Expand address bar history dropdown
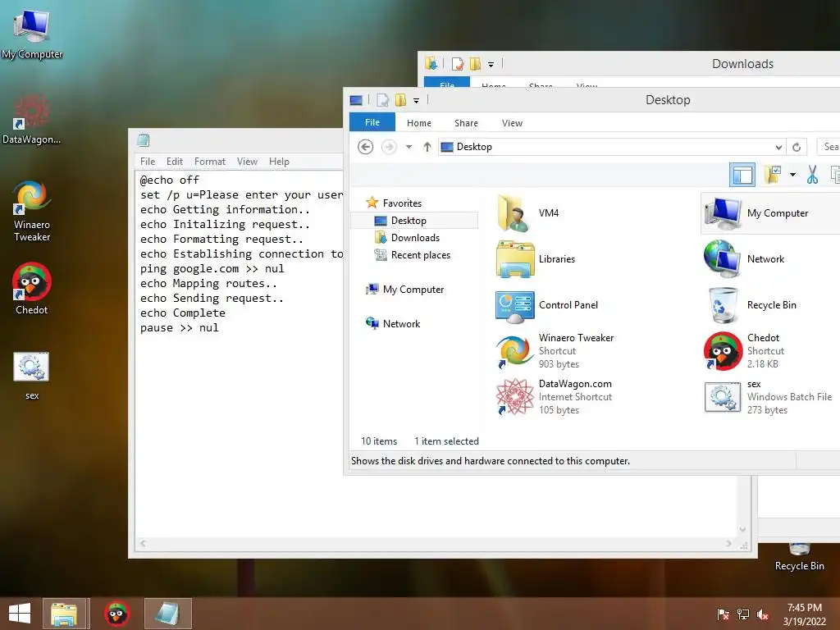 (778, 147)
